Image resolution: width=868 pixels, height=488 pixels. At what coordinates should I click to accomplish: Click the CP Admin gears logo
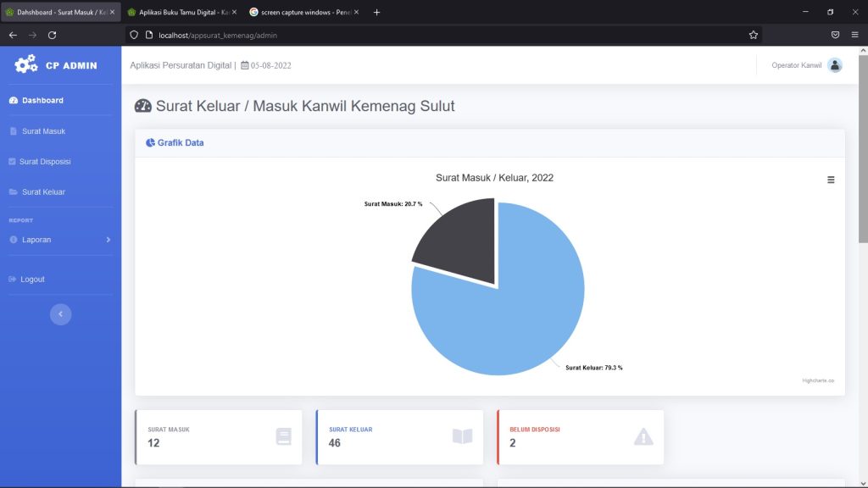point(26,64)
